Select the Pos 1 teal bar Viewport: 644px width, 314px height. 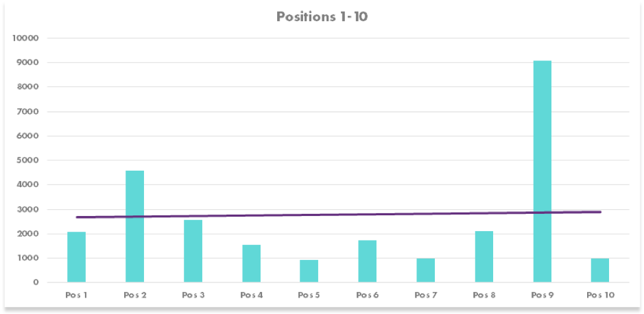tap(76, 257)
